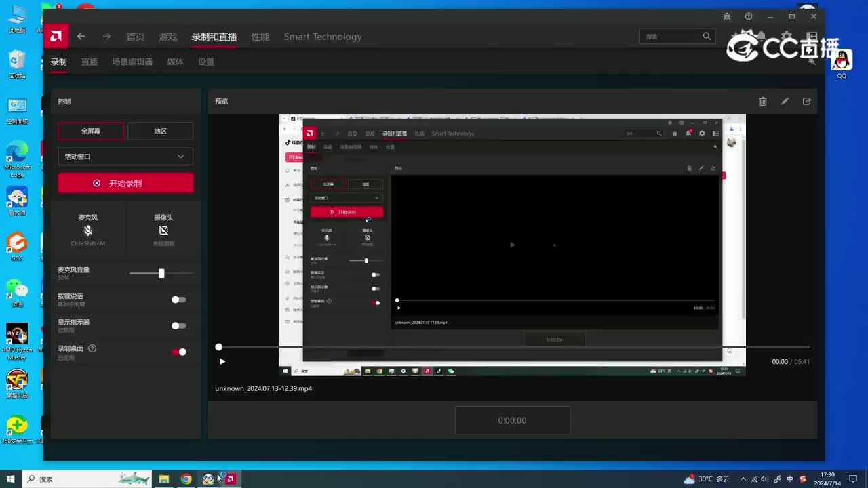Open the weather 30°C 多云 widget
The width and height of the screenshot is (868, 488).
707,479
